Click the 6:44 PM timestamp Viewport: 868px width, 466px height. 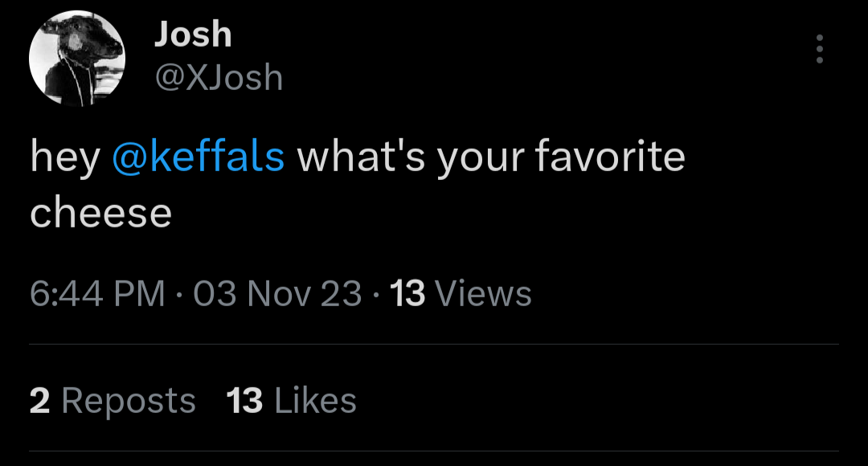point(97,294)
